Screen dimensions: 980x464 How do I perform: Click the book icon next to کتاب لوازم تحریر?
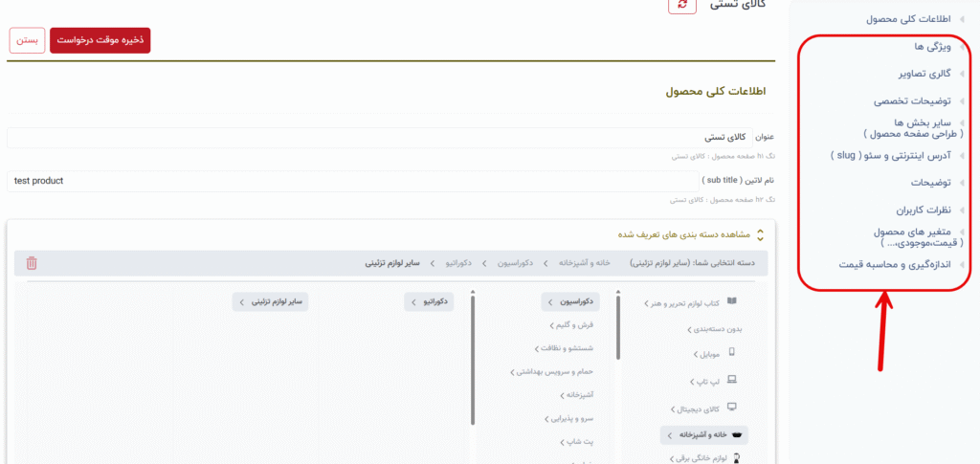(732, 302)
